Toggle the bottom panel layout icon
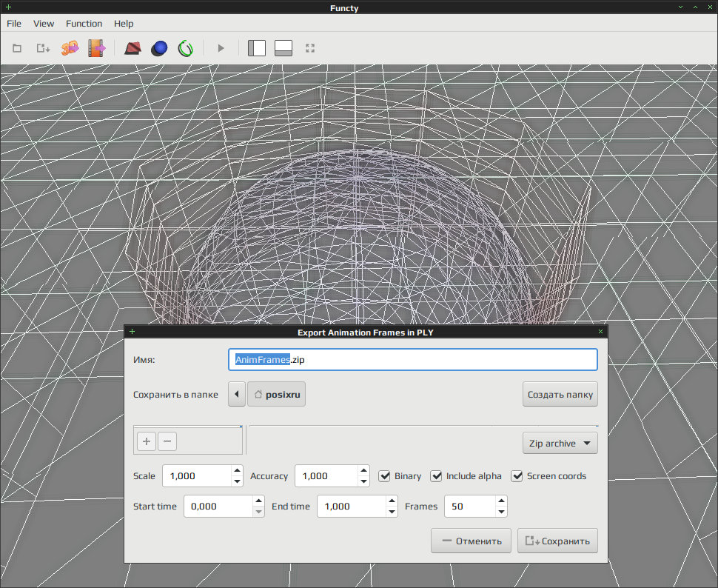 [283, 48]
